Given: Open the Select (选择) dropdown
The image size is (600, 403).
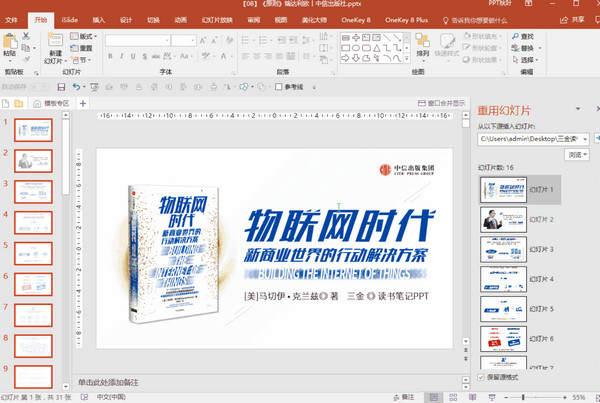Looking at the screenshot, I should [525, 60].
